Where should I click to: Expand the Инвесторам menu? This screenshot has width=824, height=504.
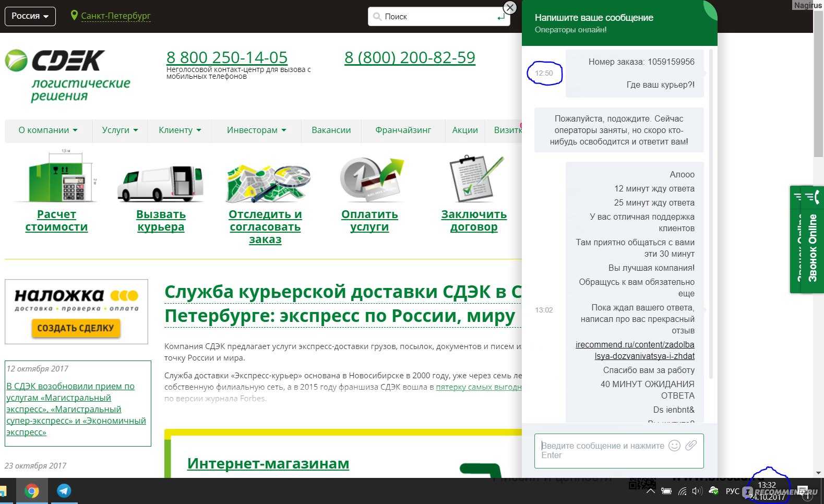[x=257, y=130]
